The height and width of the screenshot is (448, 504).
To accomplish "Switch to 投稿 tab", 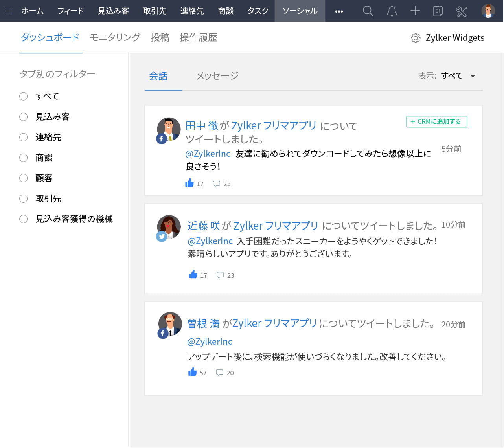I will coord(160,38).
